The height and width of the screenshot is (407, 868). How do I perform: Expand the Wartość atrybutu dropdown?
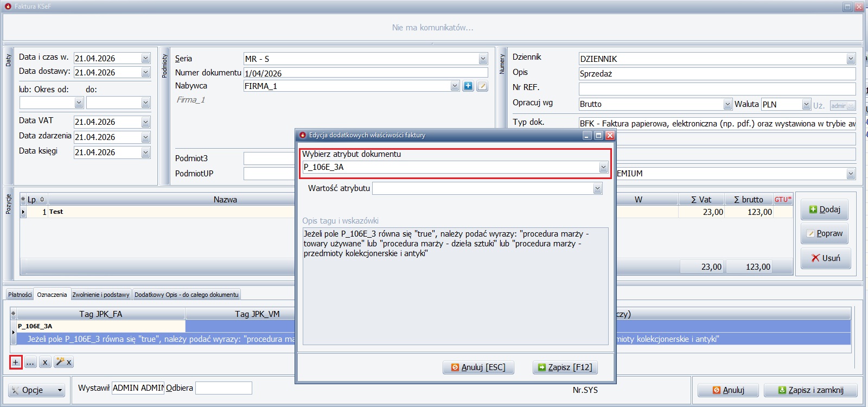[x=597, y=189]
